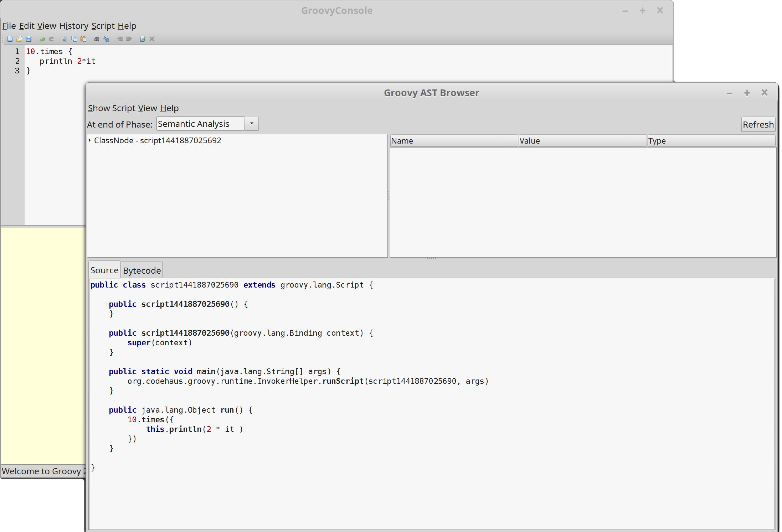Run the script using the execute icon

point(143,39)
